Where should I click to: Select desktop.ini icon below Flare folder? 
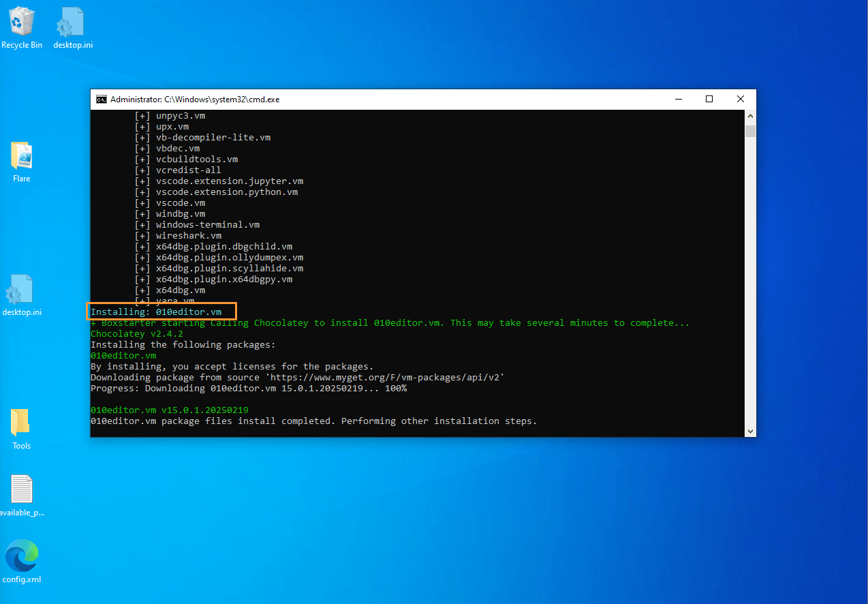22,295
